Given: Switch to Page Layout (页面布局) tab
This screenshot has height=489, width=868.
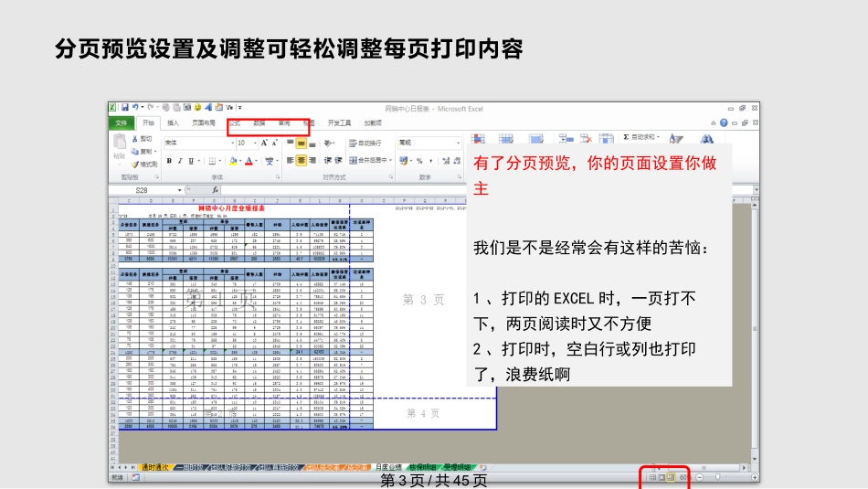Looking at the screenshot, I should (x=204, y=123).
